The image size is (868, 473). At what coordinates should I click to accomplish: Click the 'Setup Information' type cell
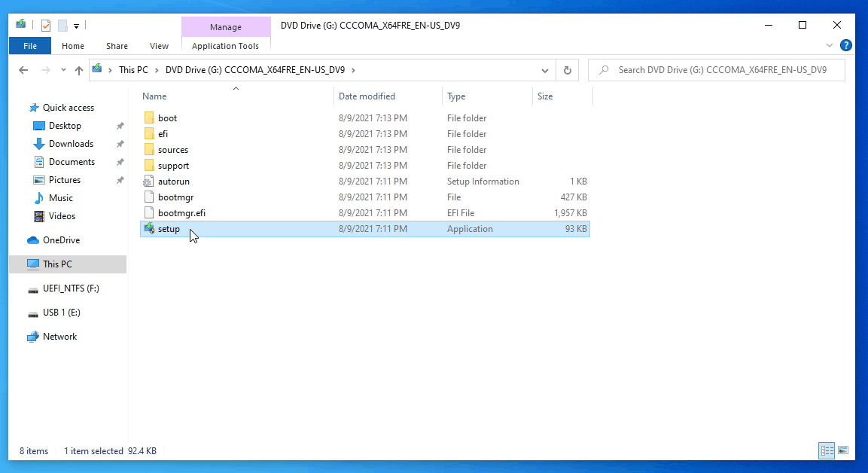coord(483,181)
